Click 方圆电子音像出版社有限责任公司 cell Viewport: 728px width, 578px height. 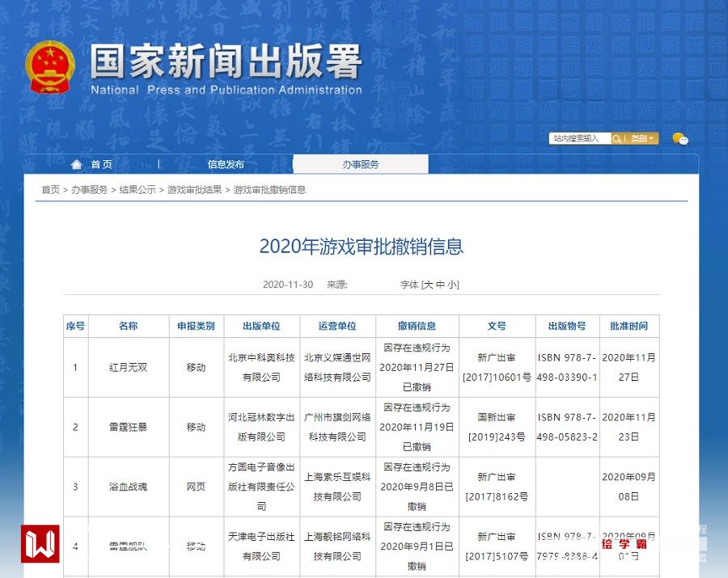(x=261, y=487)
